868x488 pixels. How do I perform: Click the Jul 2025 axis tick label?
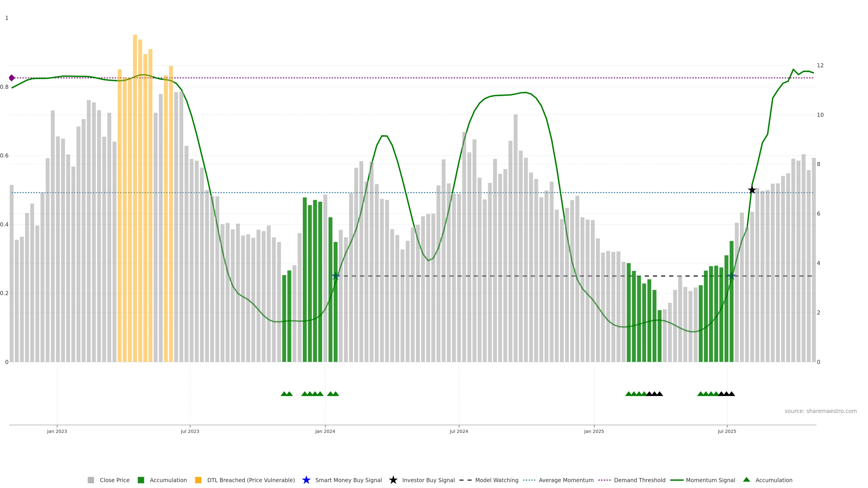(727, 431)
